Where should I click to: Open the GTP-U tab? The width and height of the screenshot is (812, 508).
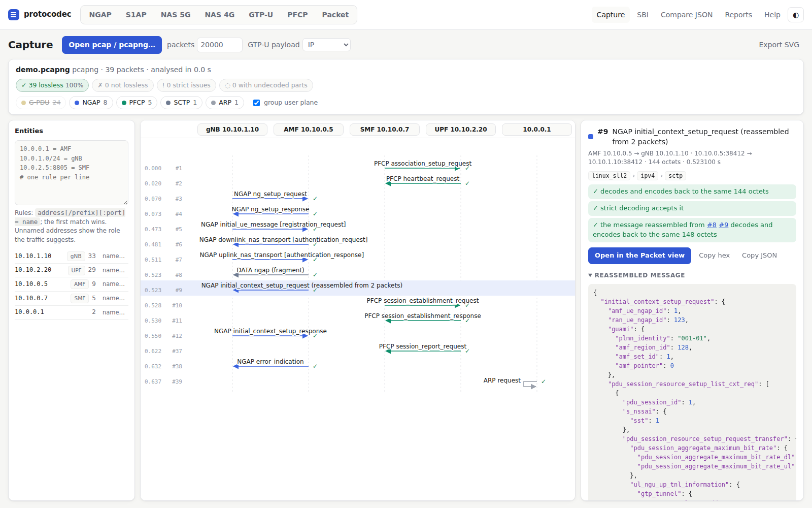click(x=261, y=15)
